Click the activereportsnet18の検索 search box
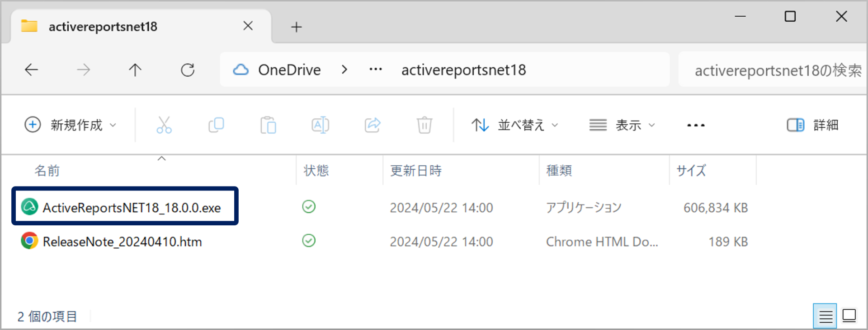Image resolution: width=868 pixels, height=330 pixels. pos(773,70)
